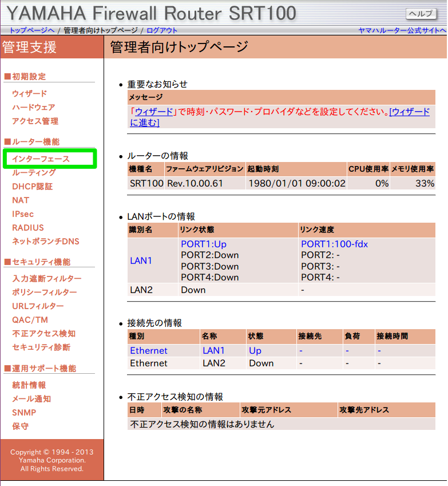Image resolution: width=448 pixels, height=486 pixels.
Task: Open セキュリティ診断 sidebar item
Action: (41, 347)
